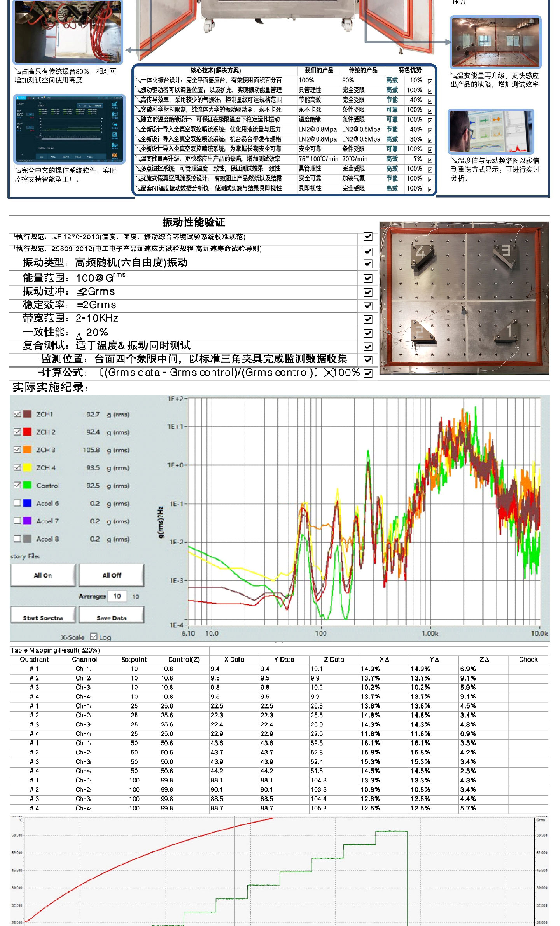Uncheck the ZCH1 channel checkbox

point(17,414)
